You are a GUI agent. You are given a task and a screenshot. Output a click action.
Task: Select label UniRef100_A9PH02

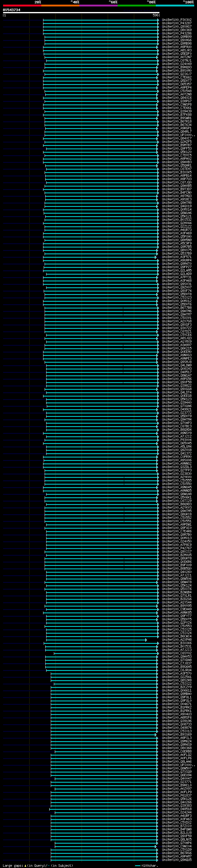[177, 159]
